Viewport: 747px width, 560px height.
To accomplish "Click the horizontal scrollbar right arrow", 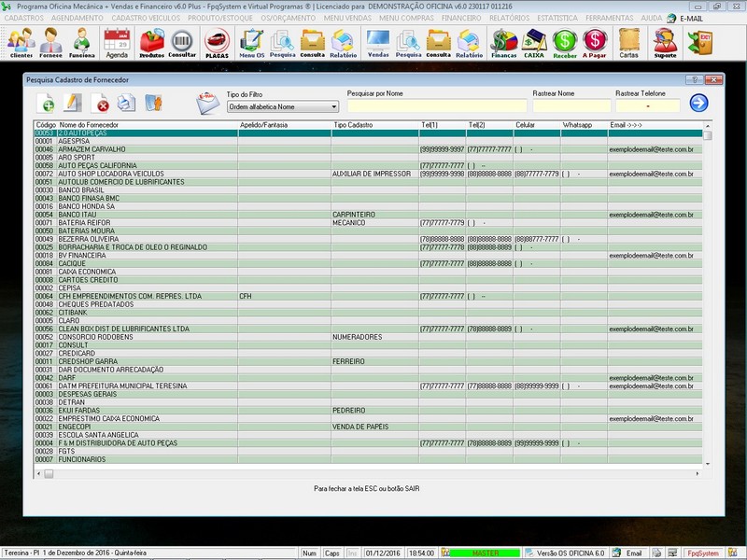I will pyautogui.click(x=698, y=474).
